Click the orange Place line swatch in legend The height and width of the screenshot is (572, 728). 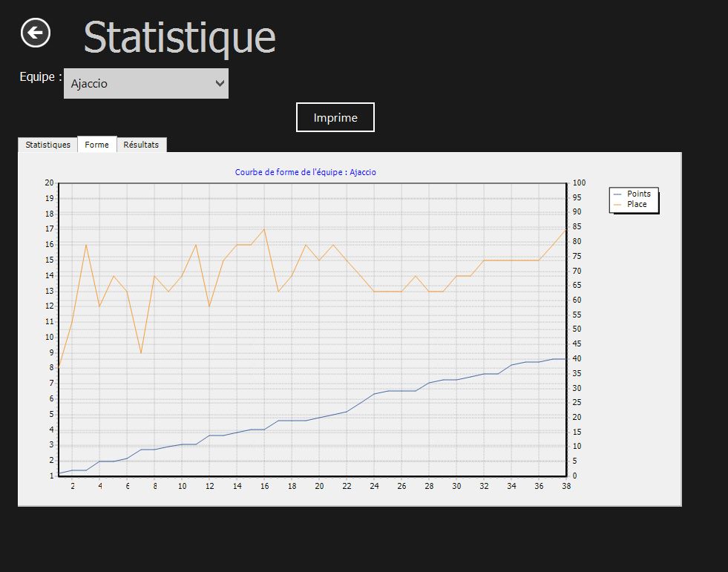[x=617, y=204]
